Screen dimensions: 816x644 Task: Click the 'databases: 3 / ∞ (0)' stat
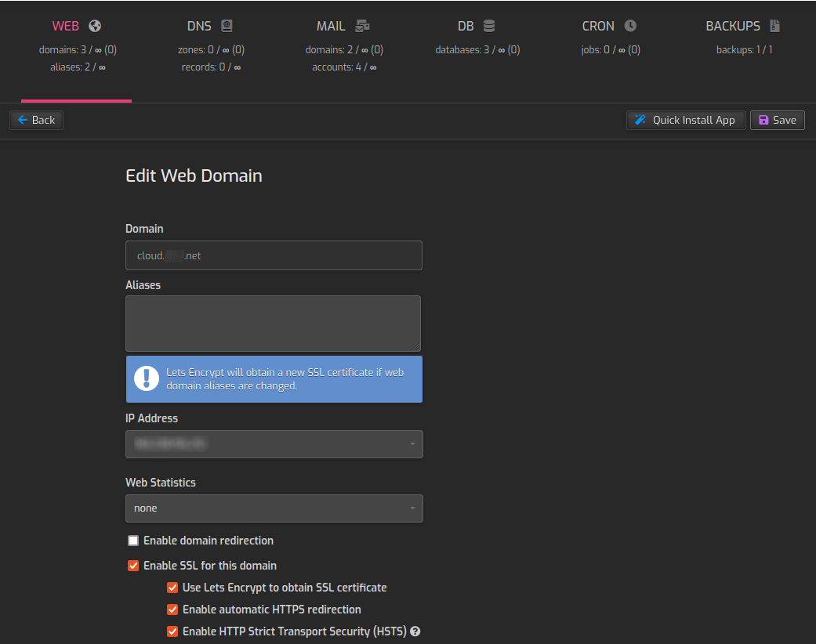coord(477,50)
